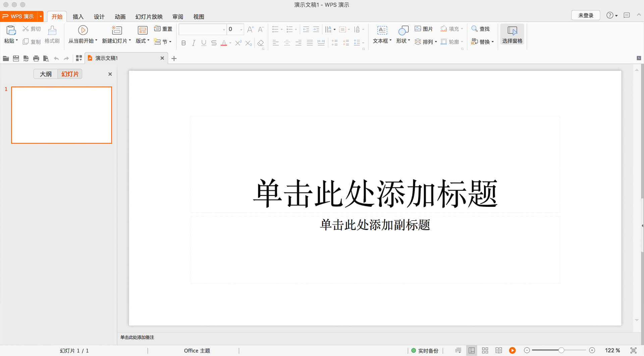
Task: Toggle subscript formatting
Action: point(249,43)
